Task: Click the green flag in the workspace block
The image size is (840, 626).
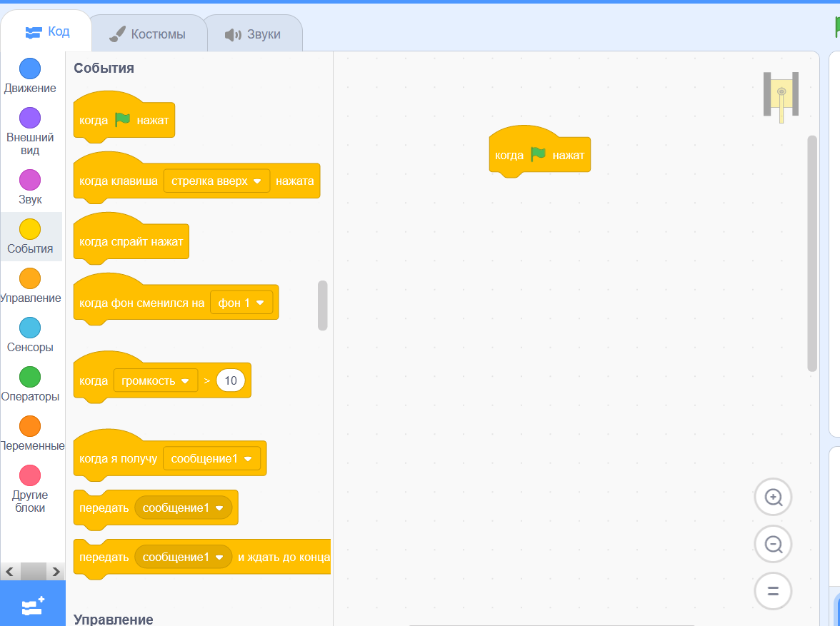Action: (x=538, y=154)
